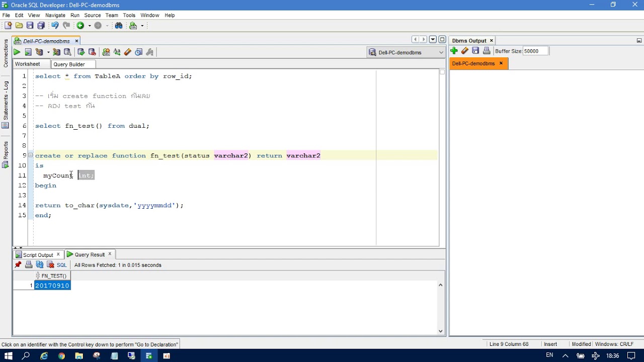
Task: Open a file with the folder icon
Action: pyautogui.click(x=19, y=26)
